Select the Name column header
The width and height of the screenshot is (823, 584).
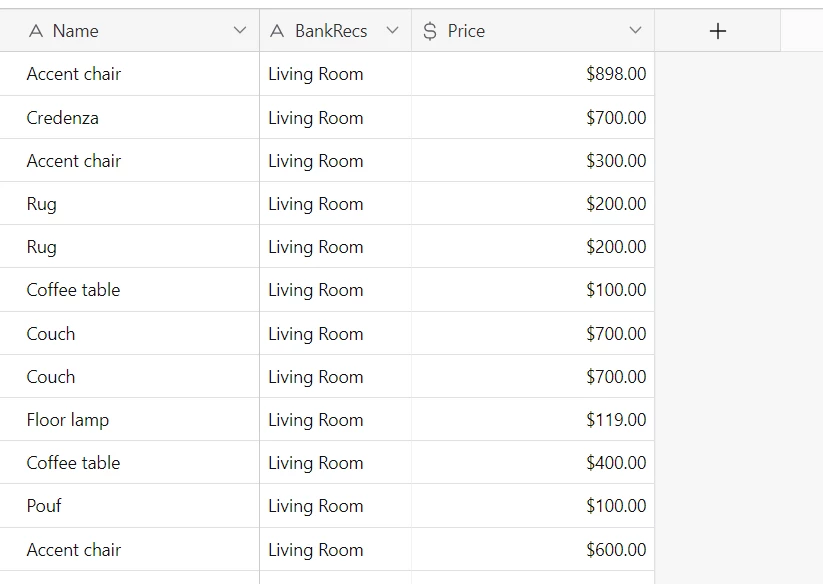point(130,30)
